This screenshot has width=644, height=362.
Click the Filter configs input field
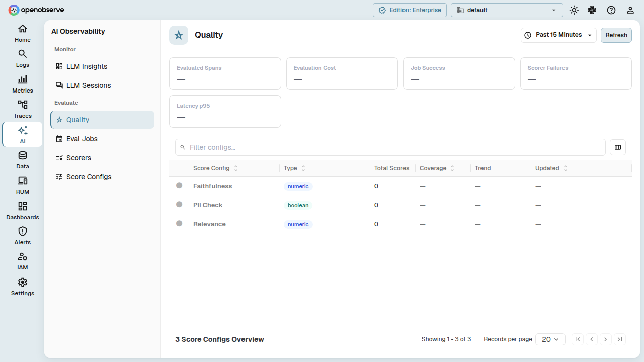tap(390, 147)
